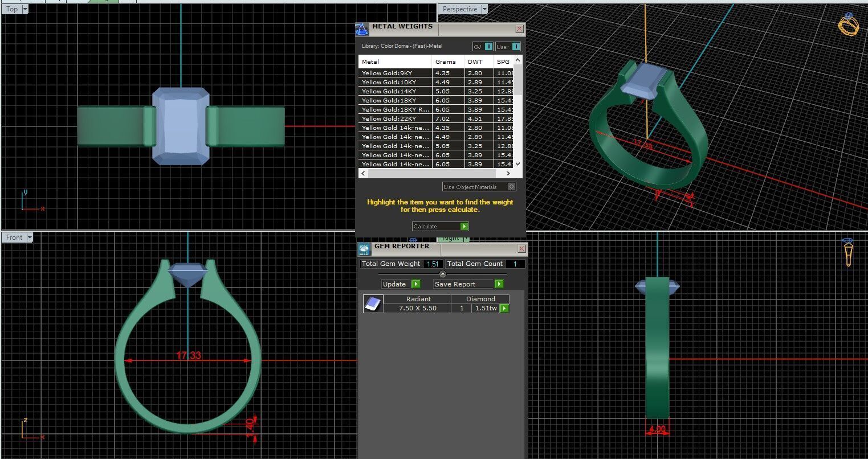The width and height of the screenshot is (868, 459).
Task: Select the Yellow Gold:18KY row
Action: [x=436, y=100]
